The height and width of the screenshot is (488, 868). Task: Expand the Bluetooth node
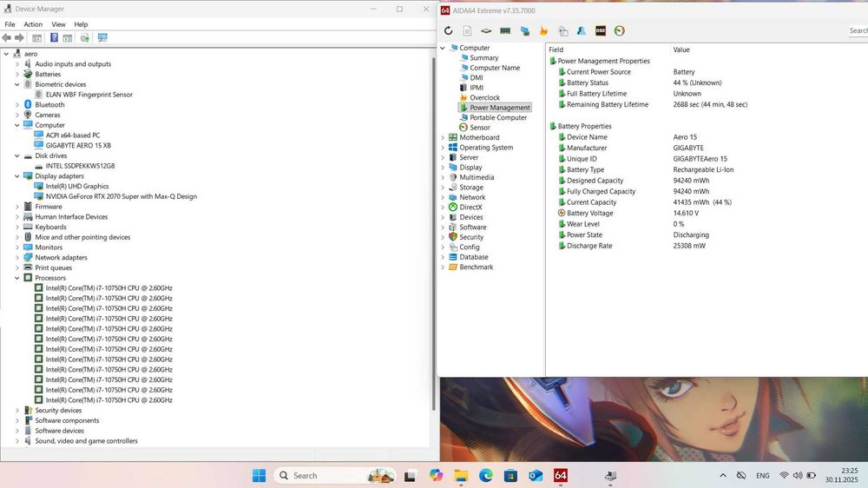point(17,105)
